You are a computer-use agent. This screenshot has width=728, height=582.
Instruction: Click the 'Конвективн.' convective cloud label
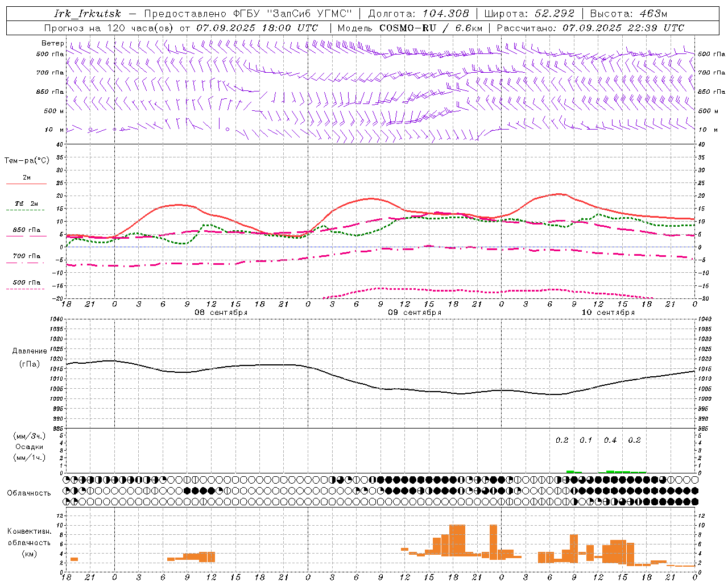point(30,531)
